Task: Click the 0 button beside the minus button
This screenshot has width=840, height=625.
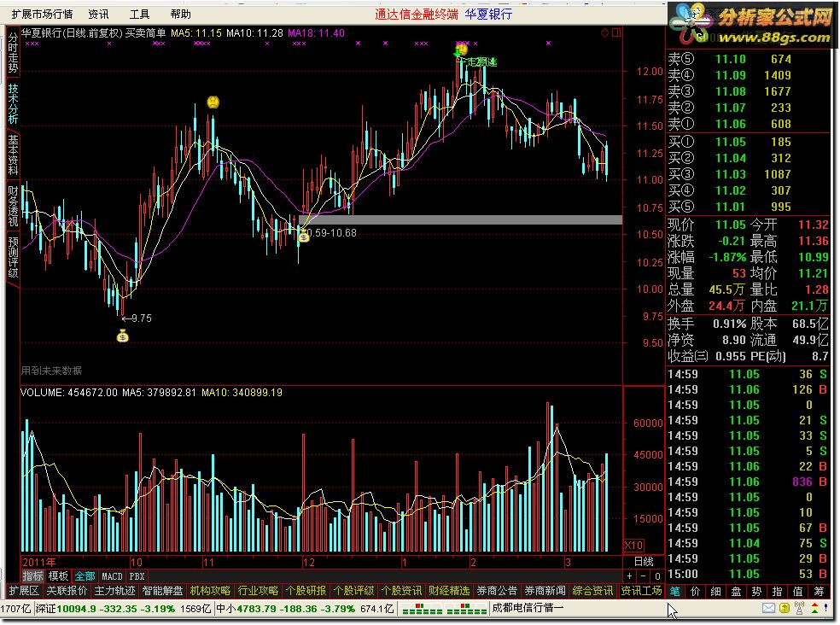Action: [657, 576]
